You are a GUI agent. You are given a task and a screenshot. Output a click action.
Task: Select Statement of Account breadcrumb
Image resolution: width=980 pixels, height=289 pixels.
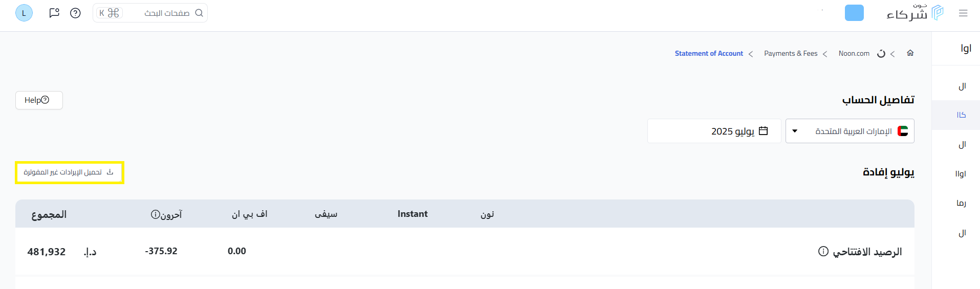709,53
